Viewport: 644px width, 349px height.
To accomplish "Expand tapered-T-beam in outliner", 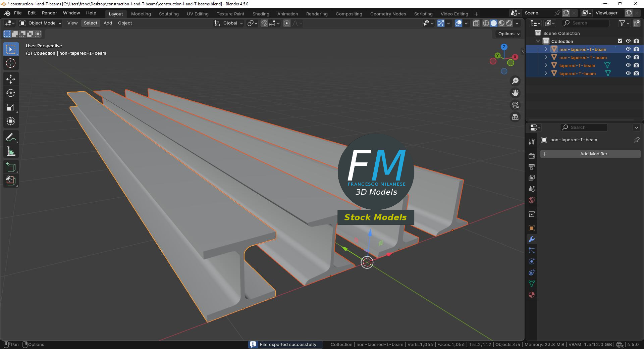I will [546, 73].
